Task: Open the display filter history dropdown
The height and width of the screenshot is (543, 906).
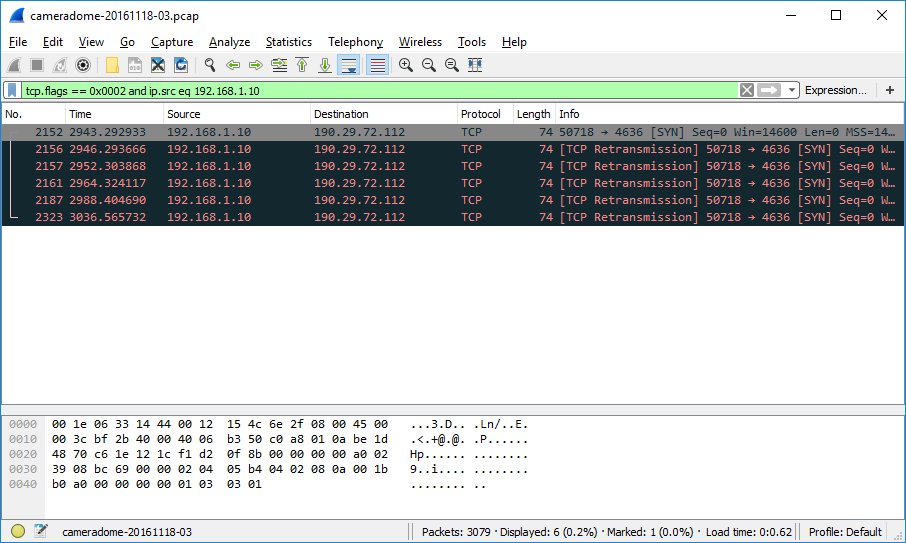Action: pyautogui.click(x=792, y=90)
